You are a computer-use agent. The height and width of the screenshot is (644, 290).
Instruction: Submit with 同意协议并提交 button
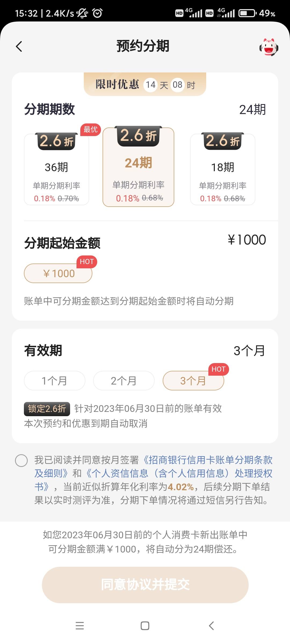(145, 584)
